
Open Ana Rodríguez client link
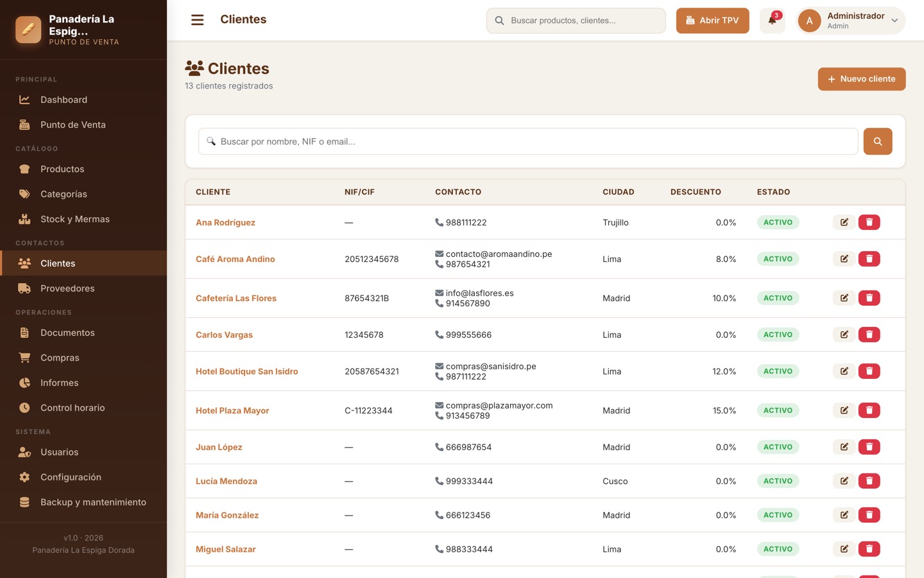coord(225,222)
